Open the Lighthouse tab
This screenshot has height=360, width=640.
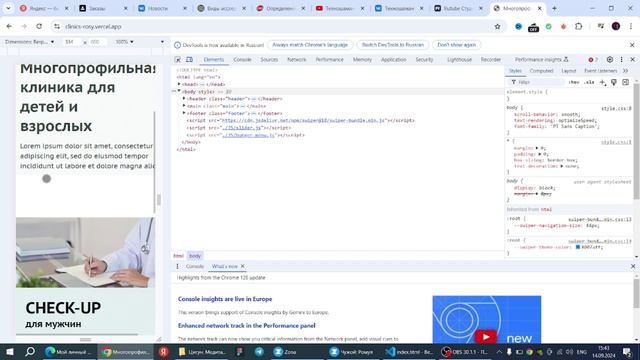click(459, 60)
